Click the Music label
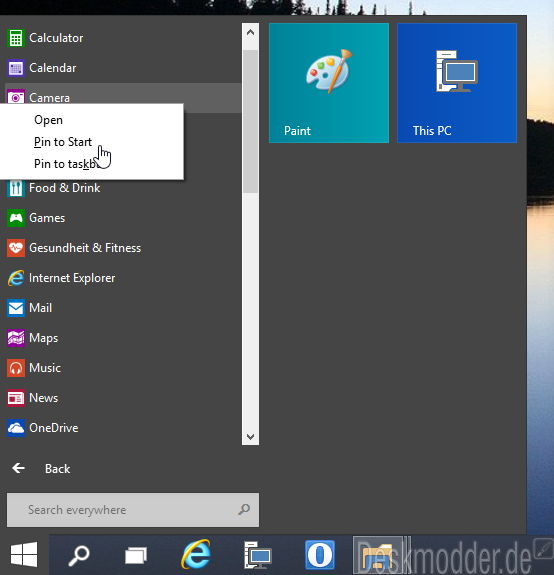The height and width of the screenshot is (575, 554). (45, 368)
